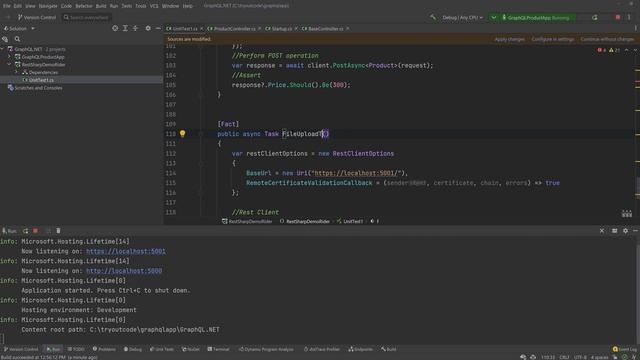640x360 pixels.
Task: Open Run panel settings gear
Action: (x=625, y=231)
